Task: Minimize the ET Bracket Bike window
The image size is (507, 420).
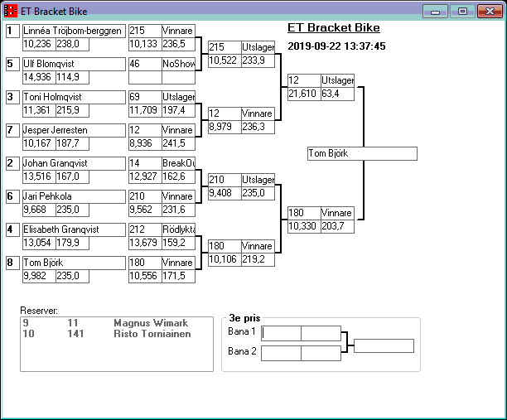Action: pyautogui.click(x=434, y=11)
